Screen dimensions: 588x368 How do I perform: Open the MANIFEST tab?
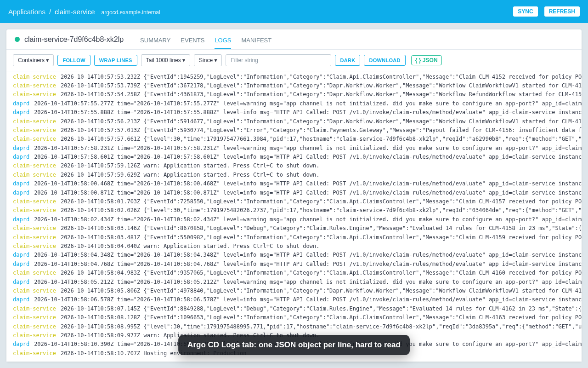pyautogui.click(x=256, y=40)
